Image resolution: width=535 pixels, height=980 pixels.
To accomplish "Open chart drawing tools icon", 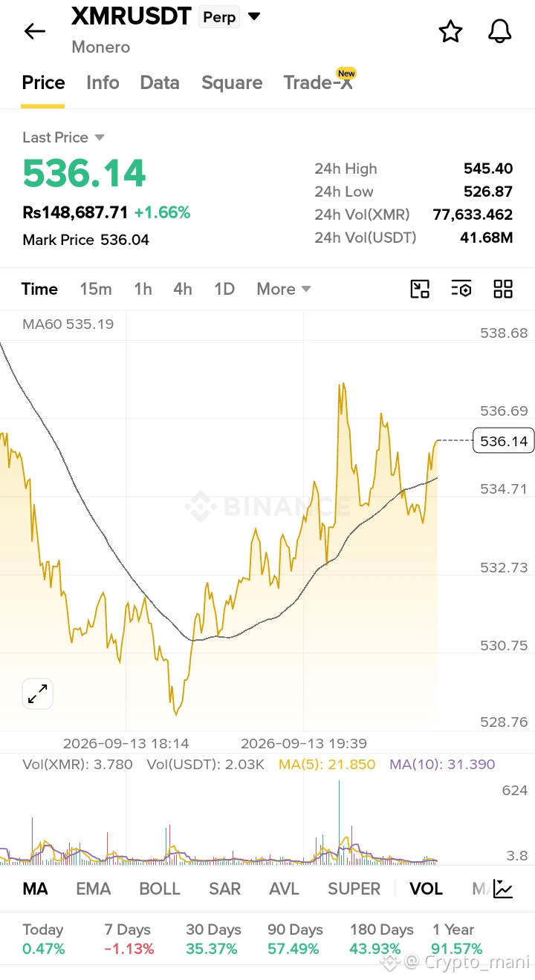I will click(421, 289).
